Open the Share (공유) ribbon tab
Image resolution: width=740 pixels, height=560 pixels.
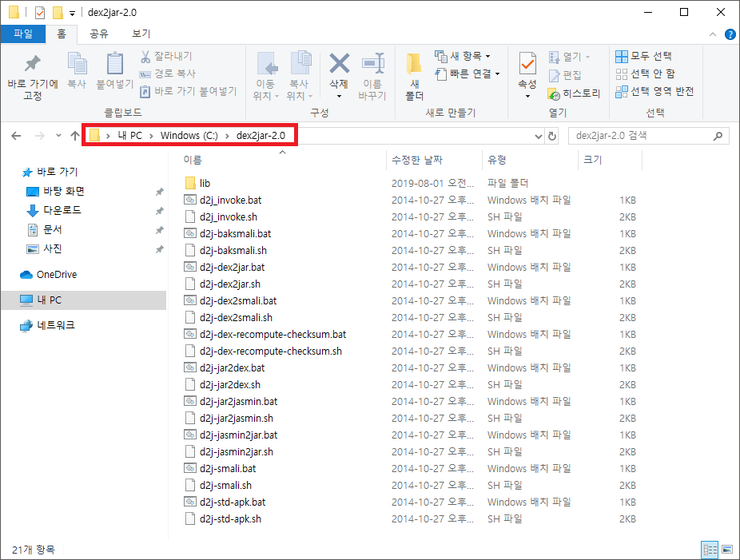coord(99,33)
